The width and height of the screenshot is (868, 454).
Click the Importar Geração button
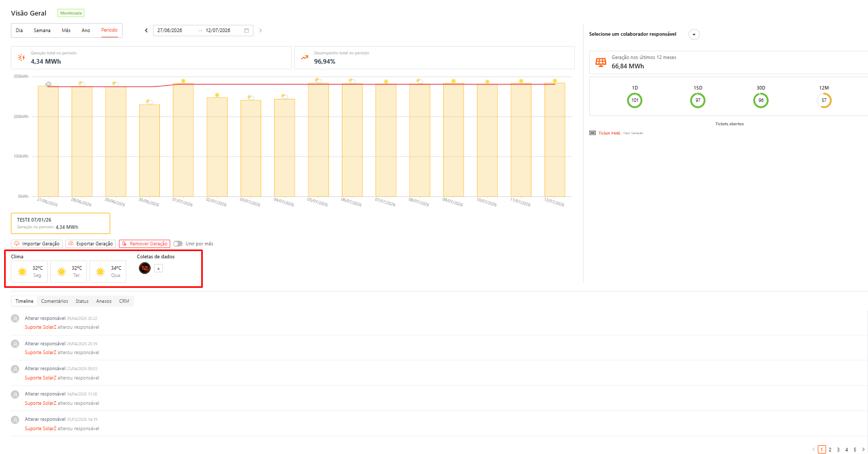(37, 244)
